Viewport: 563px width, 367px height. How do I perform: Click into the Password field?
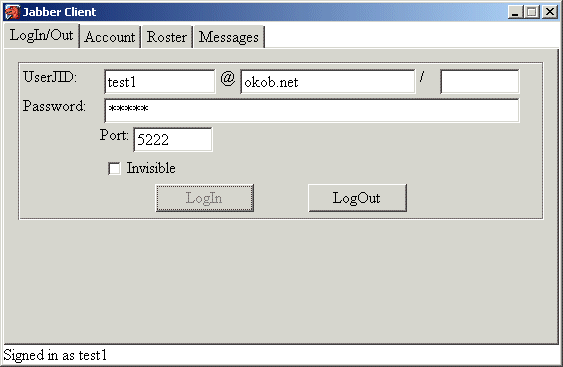[x=312, y=110]
